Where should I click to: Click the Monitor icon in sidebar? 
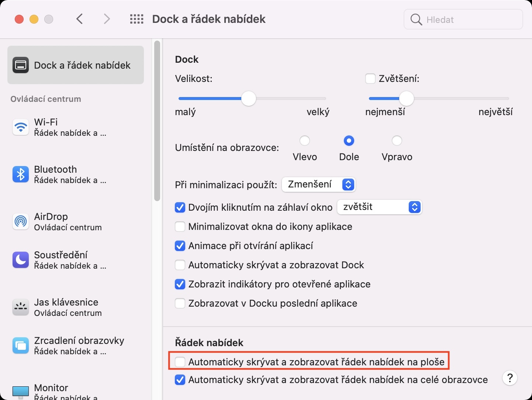[21, 391]
